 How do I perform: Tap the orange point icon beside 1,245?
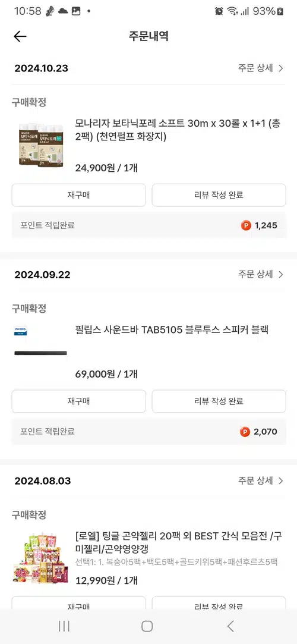(246, 225)
